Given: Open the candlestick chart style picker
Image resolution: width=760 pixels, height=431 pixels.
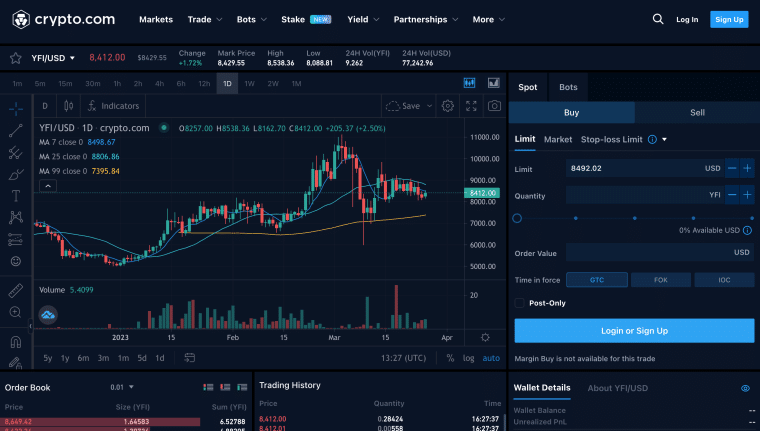Looking at the screenshot, I should [68, 105].
